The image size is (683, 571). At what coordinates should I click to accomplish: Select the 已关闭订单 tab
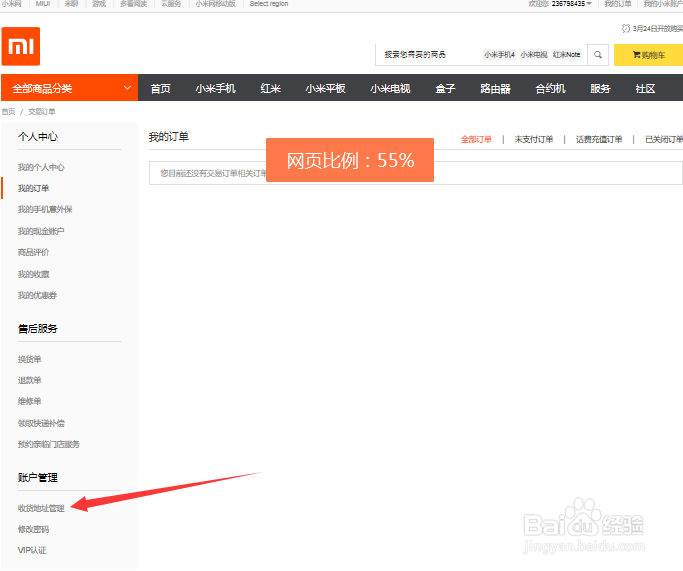click(x=664, y=139)
